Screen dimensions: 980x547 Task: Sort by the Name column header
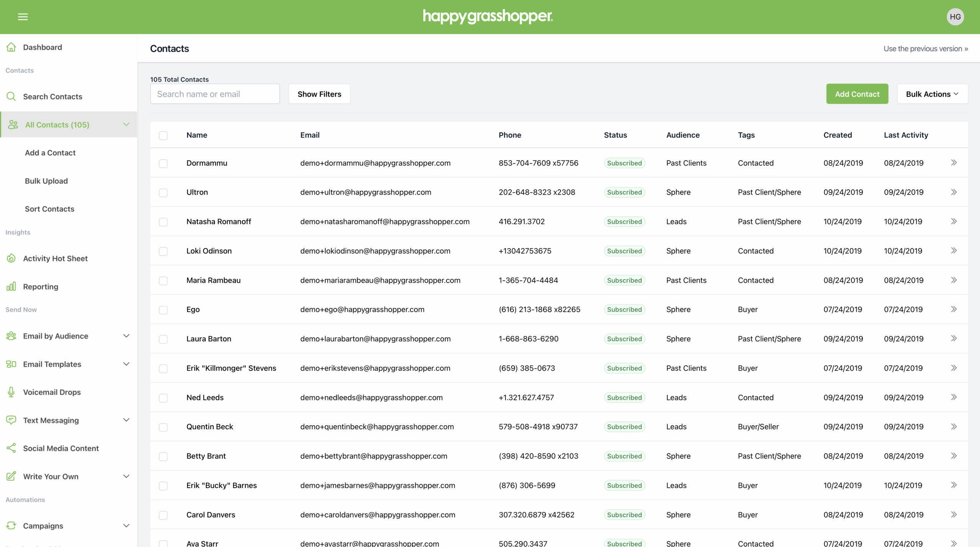(x=197, y=135)
